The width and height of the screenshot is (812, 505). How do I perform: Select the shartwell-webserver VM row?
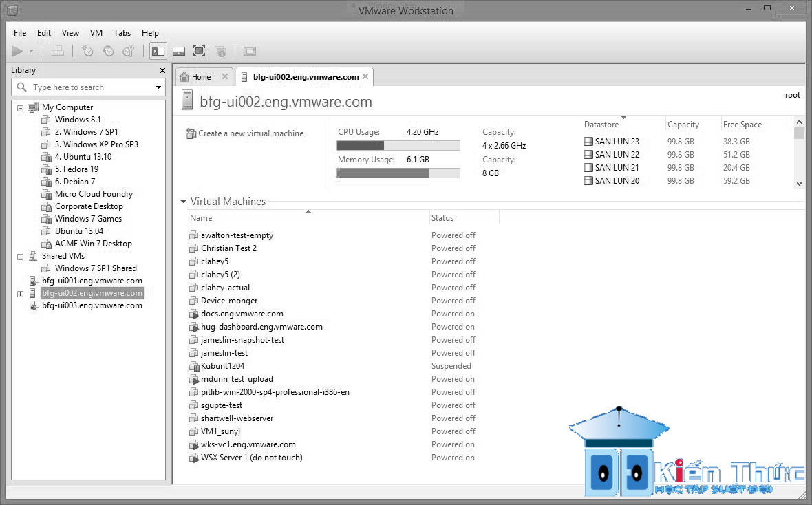pos(332,418)
